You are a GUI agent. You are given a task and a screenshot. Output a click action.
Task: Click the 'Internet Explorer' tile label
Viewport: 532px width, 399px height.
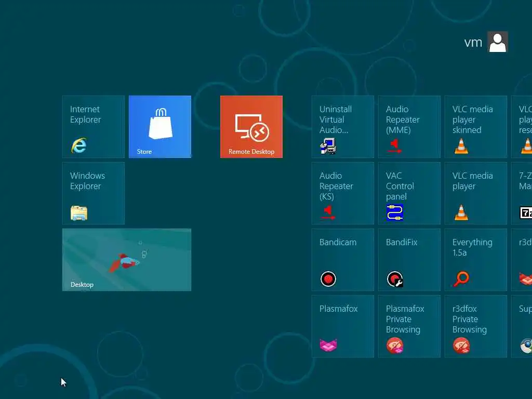[x=86, y=114]
